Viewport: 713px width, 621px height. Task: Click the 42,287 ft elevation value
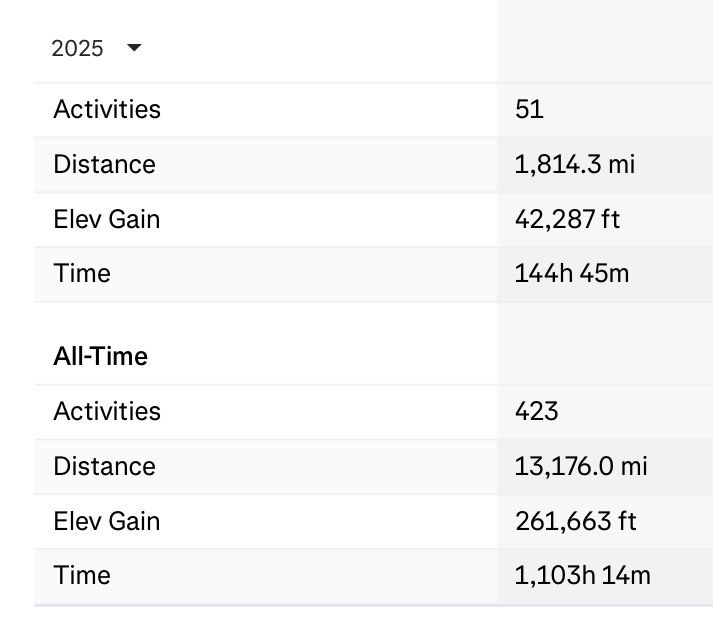(x=567, y=219)
